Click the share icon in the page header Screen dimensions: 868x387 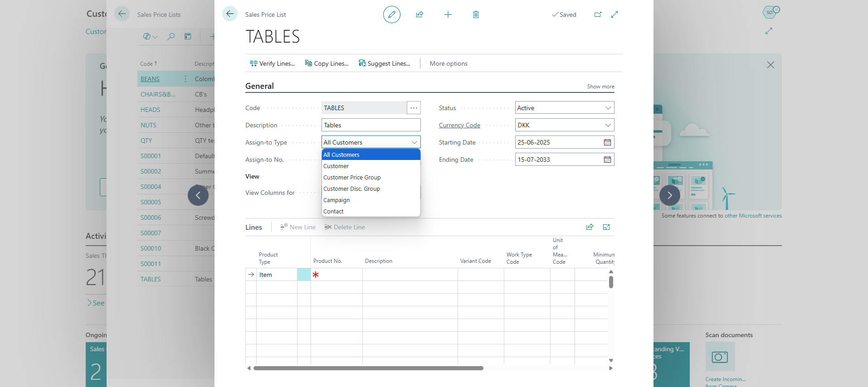coord(419,15)
